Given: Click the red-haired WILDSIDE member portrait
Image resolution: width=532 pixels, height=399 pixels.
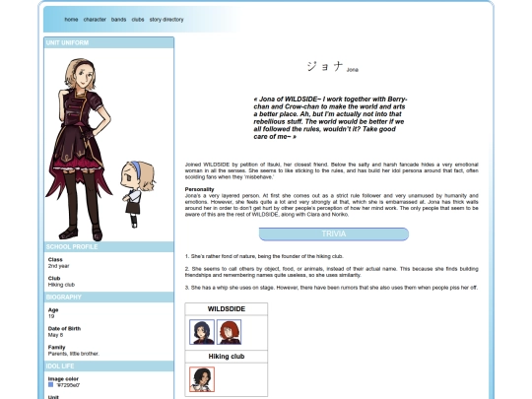Looking at the screenshot, I should 229,332.
